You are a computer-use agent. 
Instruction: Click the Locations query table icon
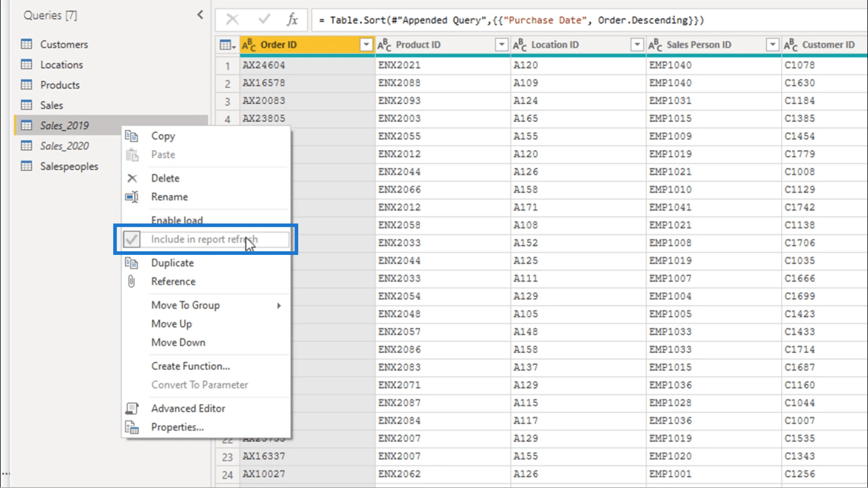coord(27,64)
